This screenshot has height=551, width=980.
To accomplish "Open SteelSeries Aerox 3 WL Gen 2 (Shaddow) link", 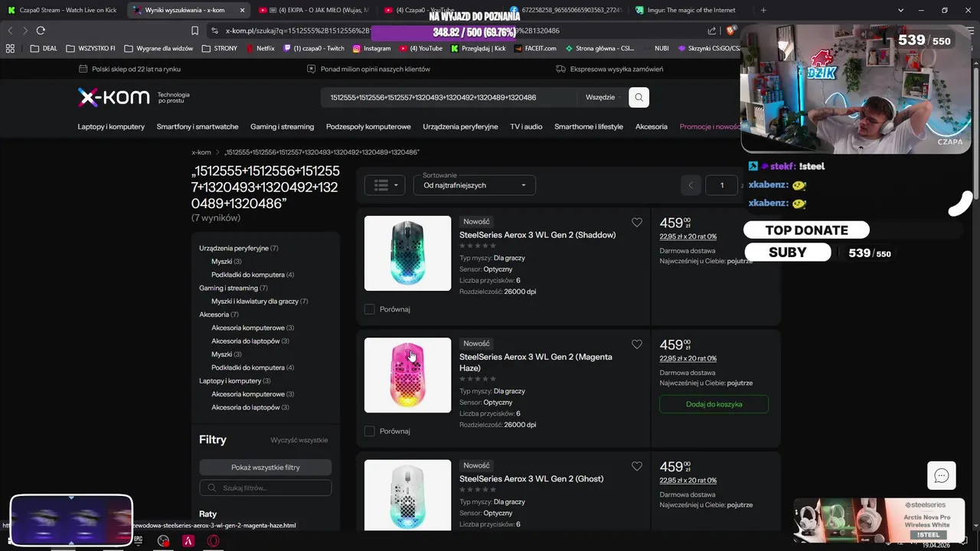I will coord(537,235).
